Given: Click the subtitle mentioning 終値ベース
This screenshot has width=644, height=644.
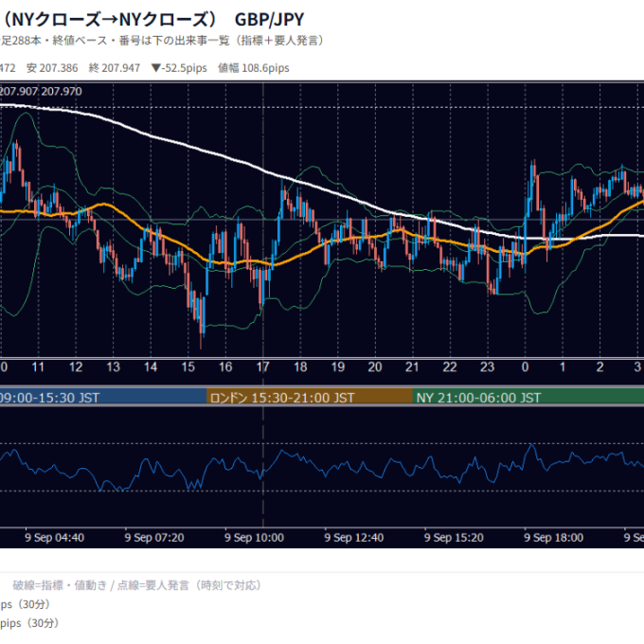Looking at the screenshot, I should click(x=163, y=41).
